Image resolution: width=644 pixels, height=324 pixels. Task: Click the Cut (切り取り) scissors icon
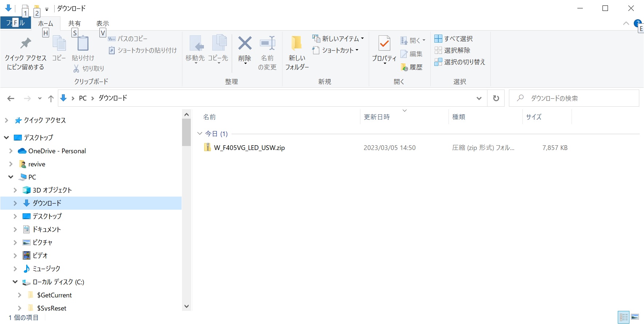pos(76,68)
